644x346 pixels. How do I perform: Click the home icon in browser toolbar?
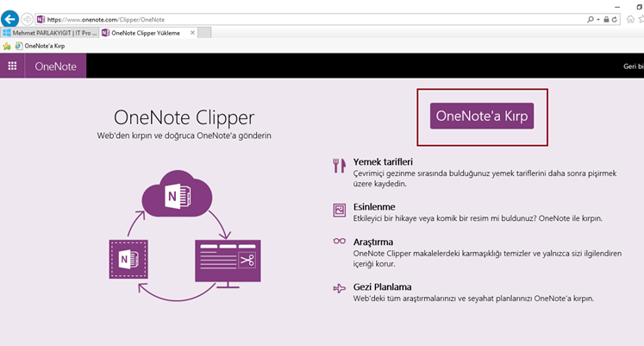(x=630, y=19)
